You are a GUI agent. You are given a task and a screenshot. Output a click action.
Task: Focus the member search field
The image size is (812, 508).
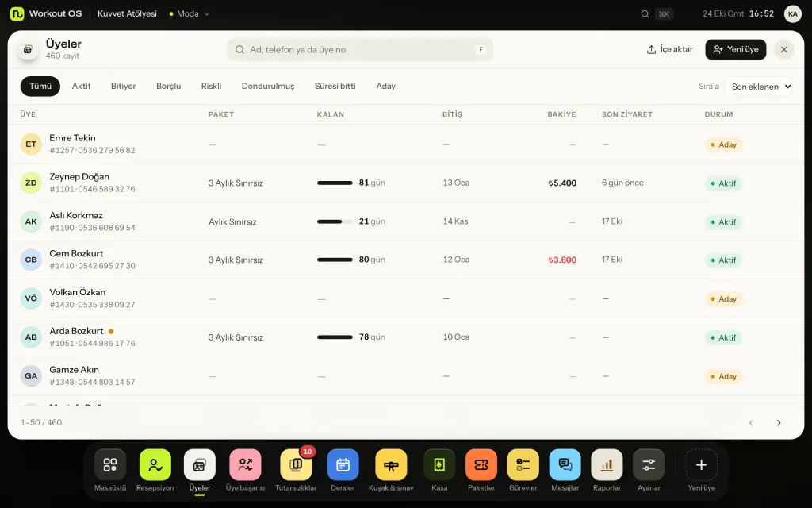click(360, 50)
